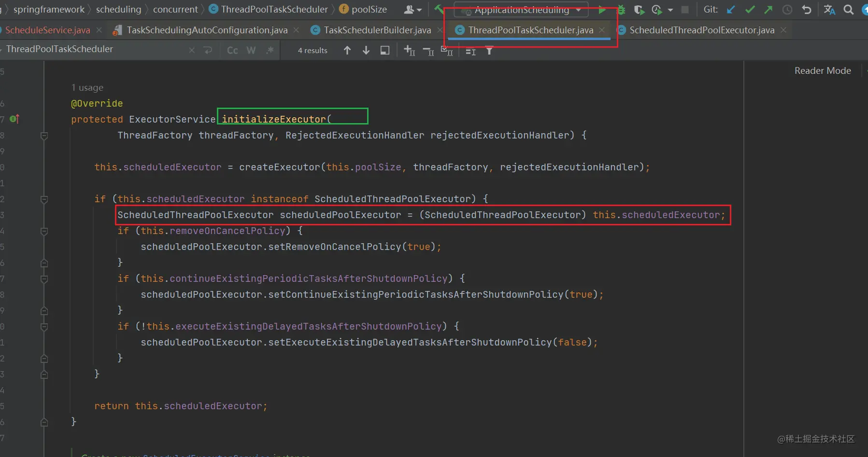Switch to ScheduledThreadPoolExecutor.java tab

pos(702,30)
